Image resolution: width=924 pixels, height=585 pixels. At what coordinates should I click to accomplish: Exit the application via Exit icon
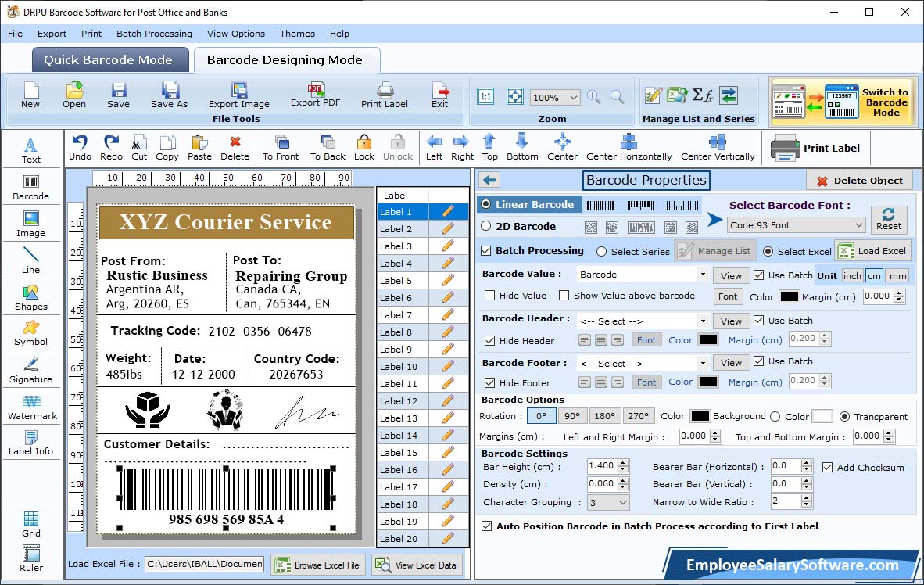click(x=439, y=95)
